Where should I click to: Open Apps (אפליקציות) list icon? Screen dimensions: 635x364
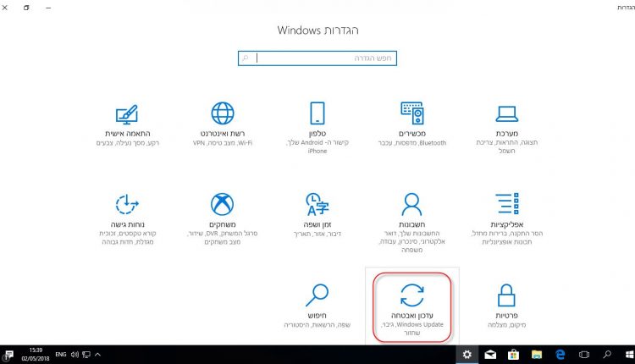pyautogui.click(x=506, y=204)
